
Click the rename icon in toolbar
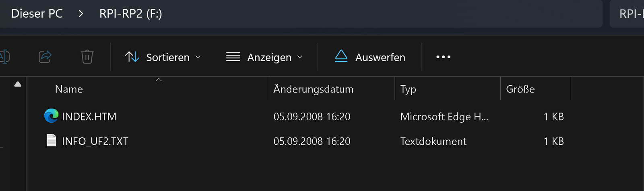coord(4,57)
